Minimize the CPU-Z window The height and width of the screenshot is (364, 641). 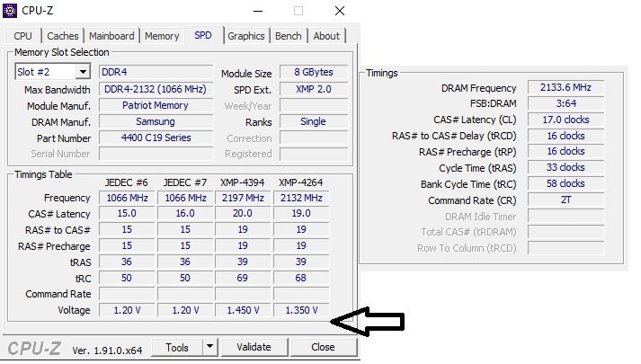[x=258, y=11]
